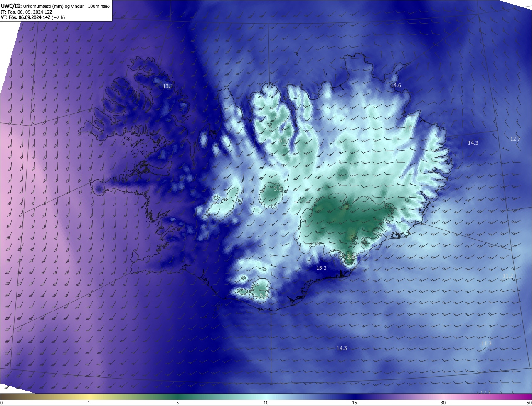Click the 3.8 value beside the 15.3 label
This screenshot has width=532, height=406.
pyautogui.click(x=350, y=257)
